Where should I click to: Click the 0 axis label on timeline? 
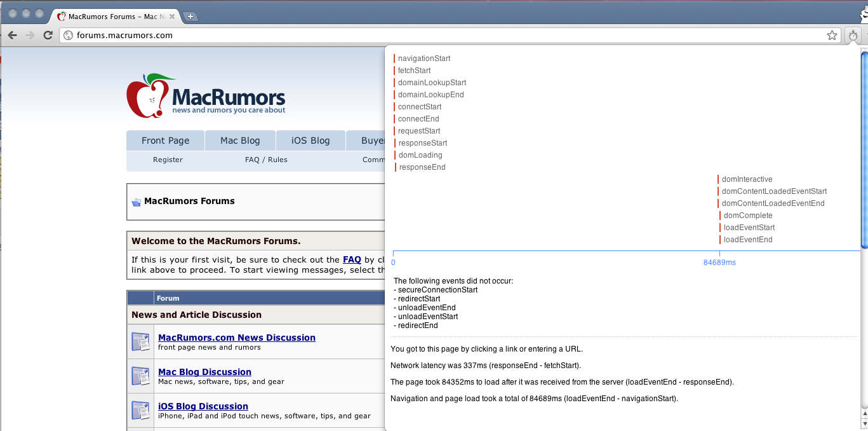pos(393,263)
